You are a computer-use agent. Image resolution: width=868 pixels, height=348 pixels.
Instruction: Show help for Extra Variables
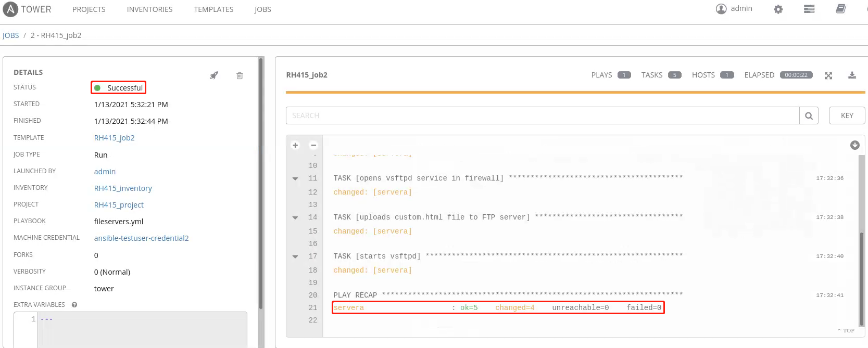pos(74,305)
